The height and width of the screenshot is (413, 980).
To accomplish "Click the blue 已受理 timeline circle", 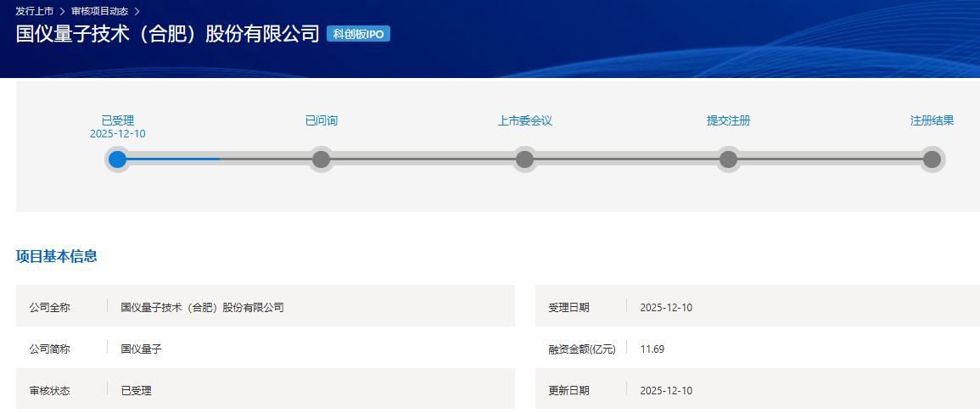I will click(x=118, y=159).
